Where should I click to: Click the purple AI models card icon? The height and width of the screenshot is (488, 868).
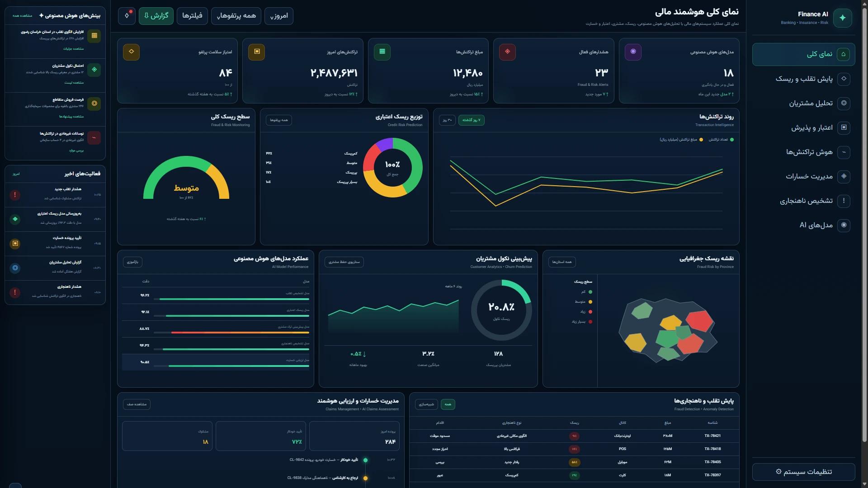[633, 52]
